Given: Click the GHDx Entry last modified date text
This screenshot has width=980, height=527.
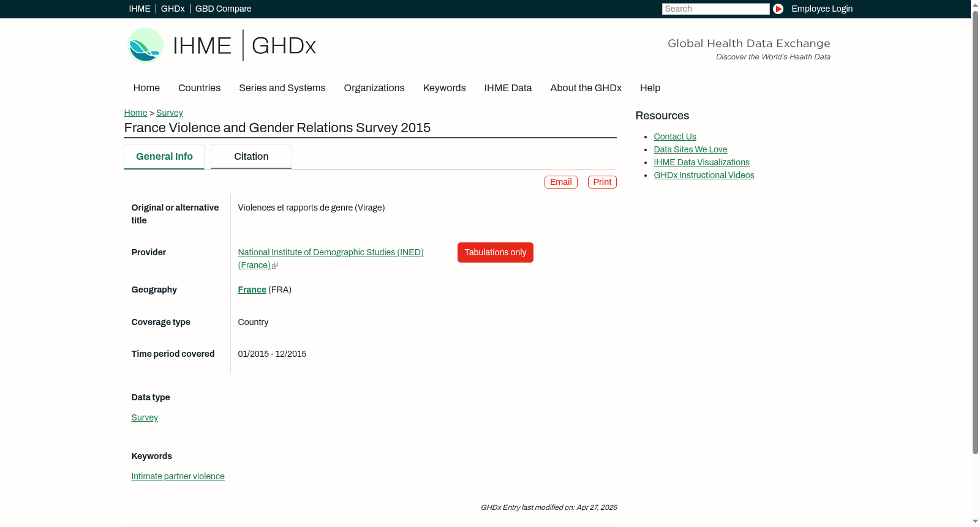Looking at the screenshot, I should click(x=549, y=508).
